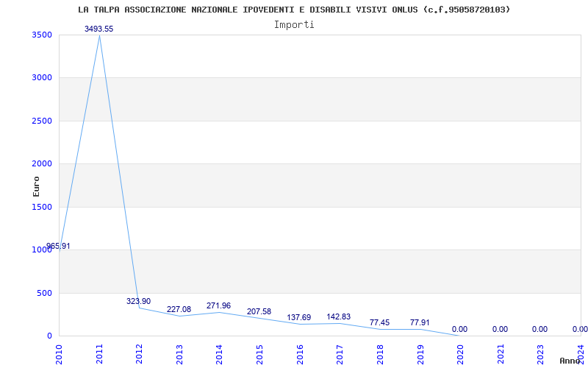Click the 2021 x-axis year label
Image resolution: width=588 pixels, height=368 pixels.
[501, 355]
